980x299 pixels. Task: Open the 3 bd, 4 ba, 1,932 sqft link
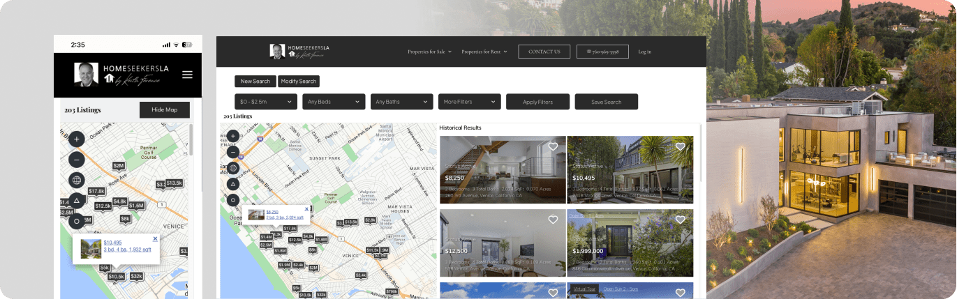[x=127, y=250]
